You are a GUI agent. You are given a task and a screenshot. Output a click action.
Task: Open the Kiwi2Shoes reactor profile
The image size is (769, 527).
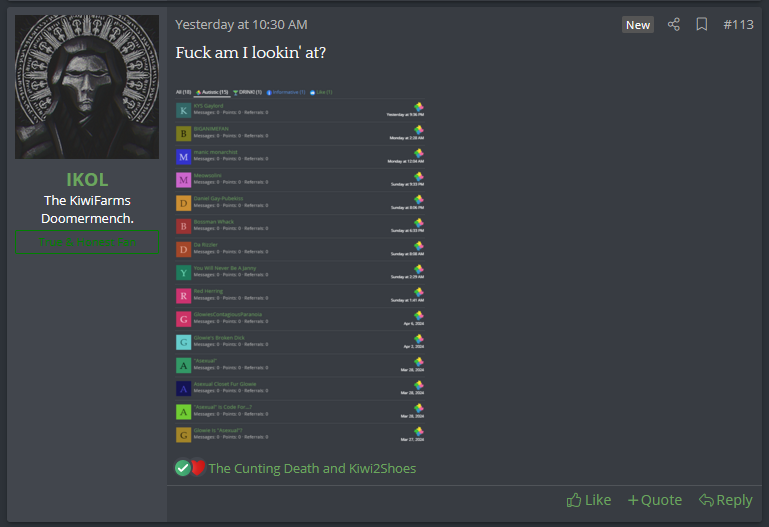tap(380, 468)
